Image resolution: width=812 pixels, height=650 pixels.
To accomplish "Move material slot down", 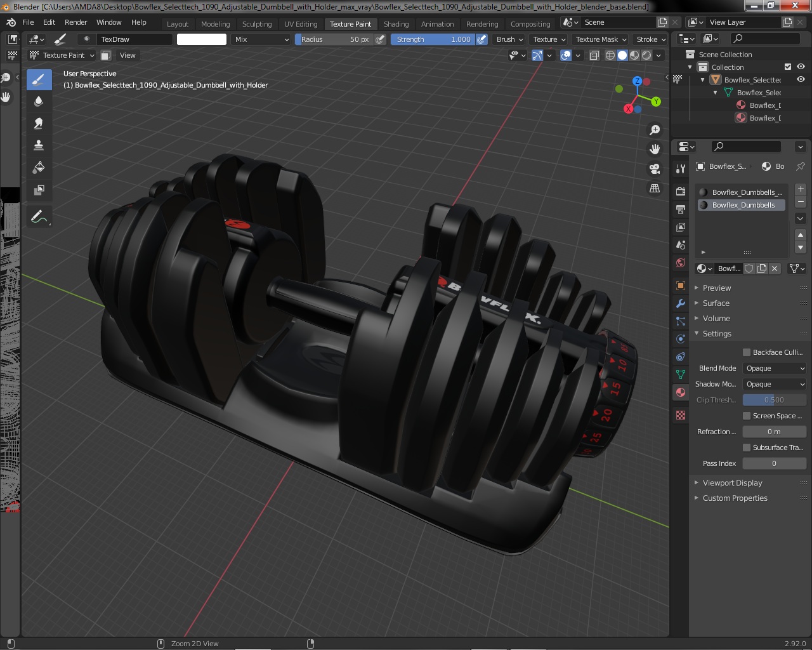I will (x=801, y=248).
